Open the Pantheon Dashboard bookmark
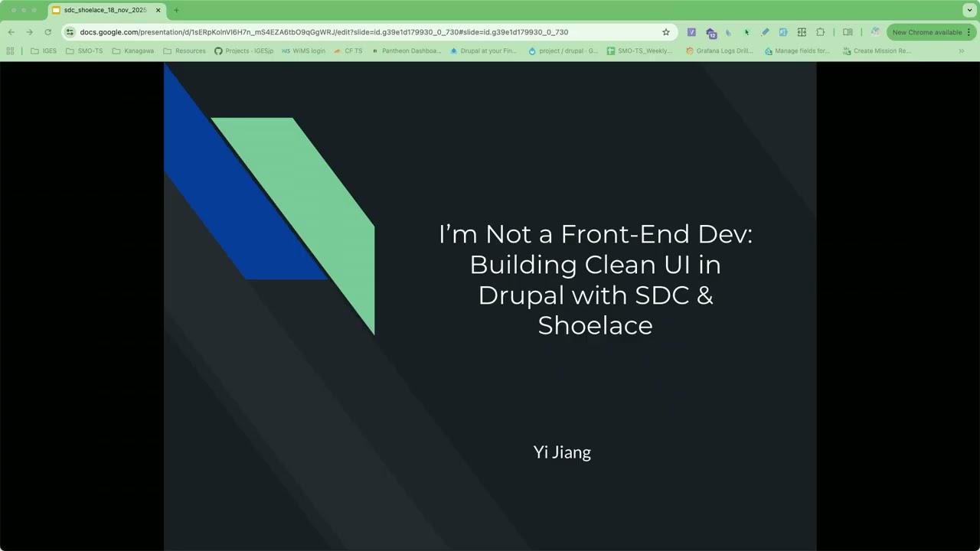 [x=407, y=51]
